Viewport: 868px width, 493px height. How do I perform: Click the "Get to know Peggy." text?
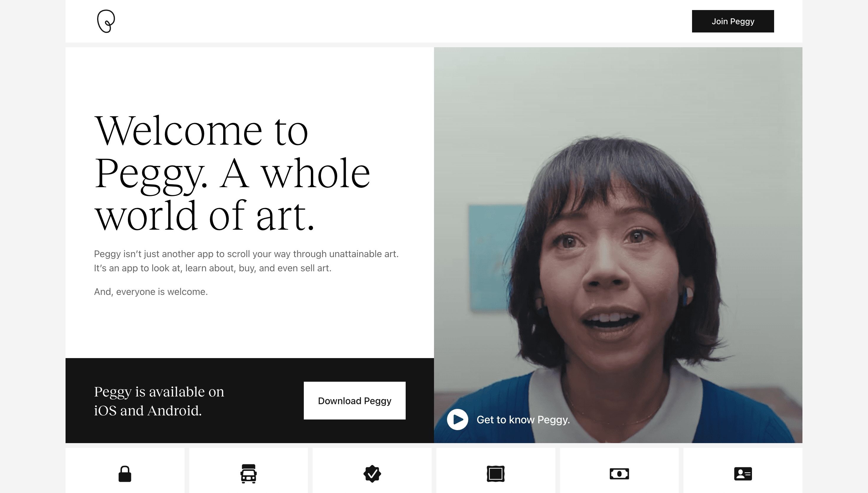coord(523,419)
